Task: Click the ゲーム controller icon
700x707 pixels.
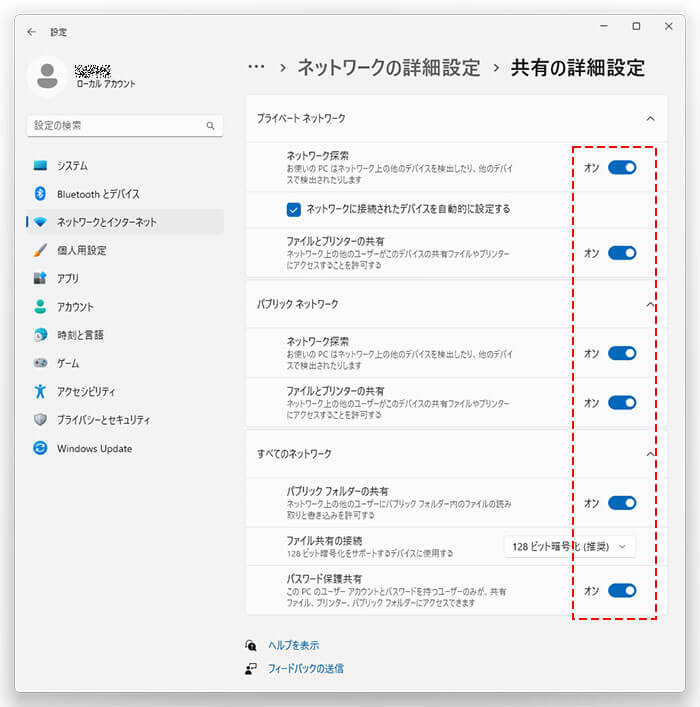Action: (x=40, y=363)
